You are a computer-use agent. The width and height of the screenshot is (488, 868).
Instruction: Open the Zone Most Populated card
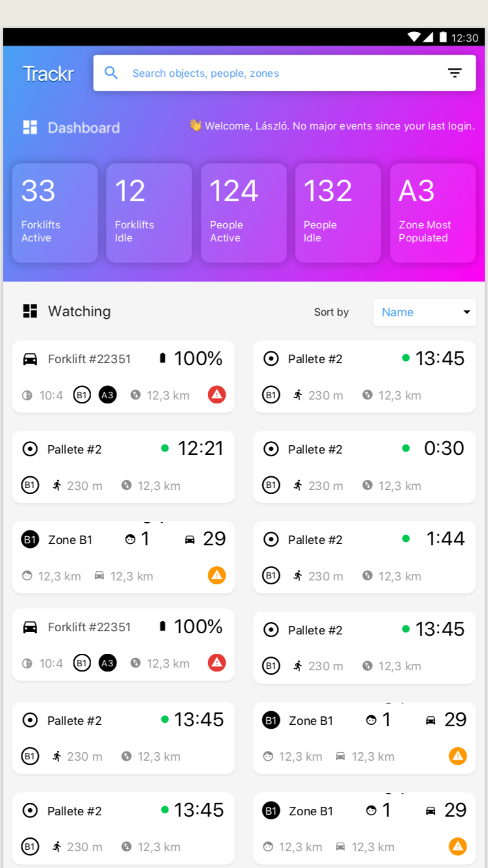pos(433,213)
